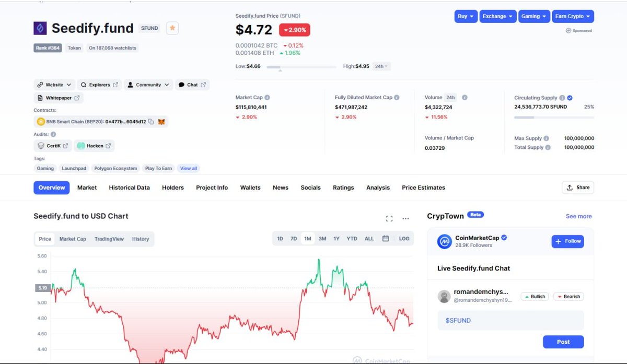The height and width of the screenshot is (364, 627).
Task: Open the Wallets tab
Action: (x=250, y=187)
